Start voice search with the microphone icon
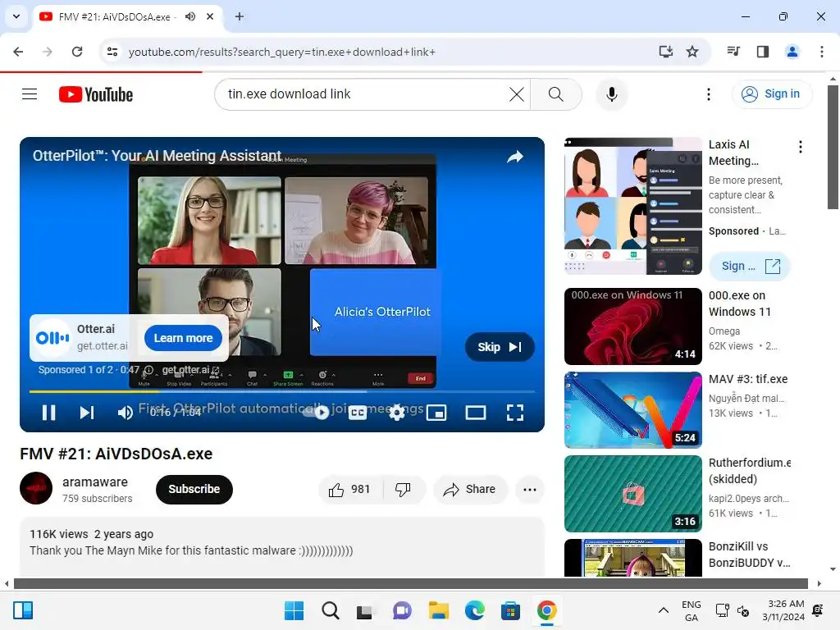Image resolution: width=840 pixels, height=630 pixels. click(x=611, y=94)
